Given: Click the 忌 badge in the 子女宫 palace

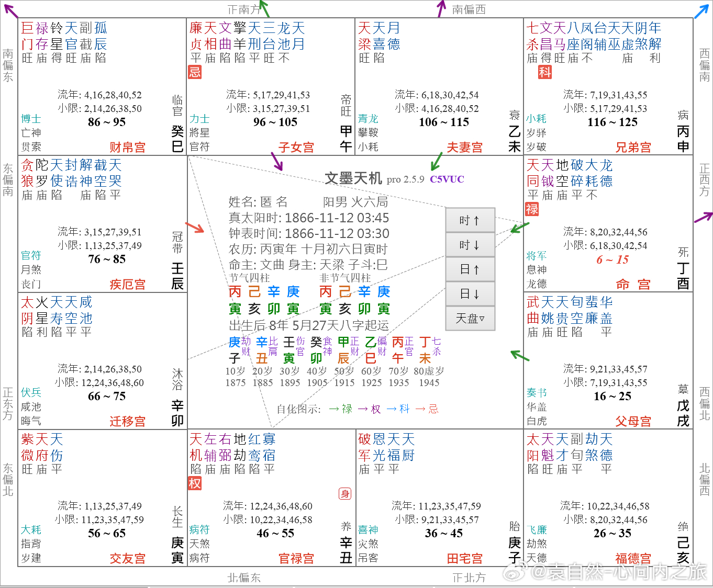Looking at the screenshot, I should coord(195,72).
